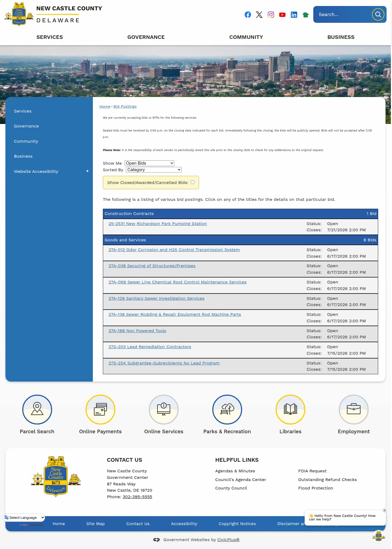
Task: Click Copyright Notices in the footer
Action: click(x=237, y=524)
